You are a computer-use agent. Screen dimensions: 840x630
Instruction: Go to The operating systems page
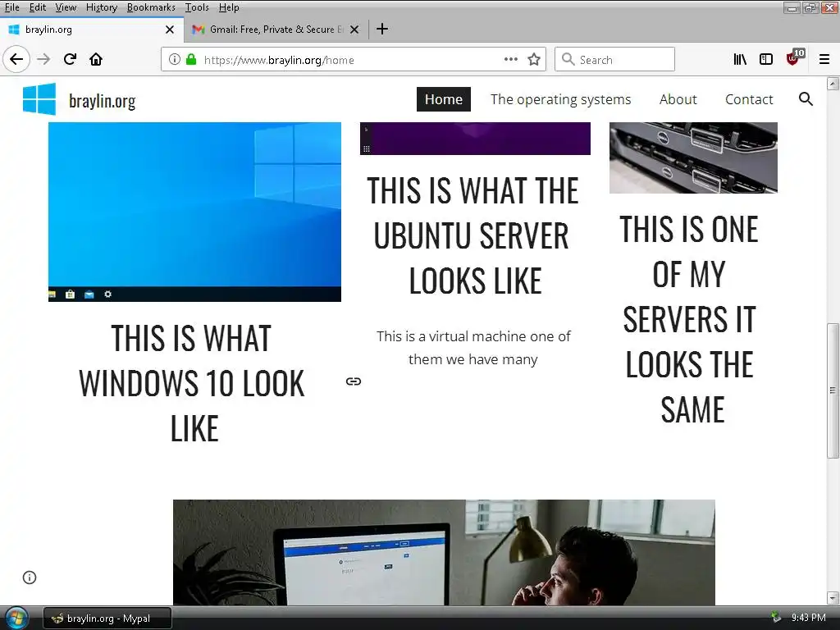pos(560,99)
